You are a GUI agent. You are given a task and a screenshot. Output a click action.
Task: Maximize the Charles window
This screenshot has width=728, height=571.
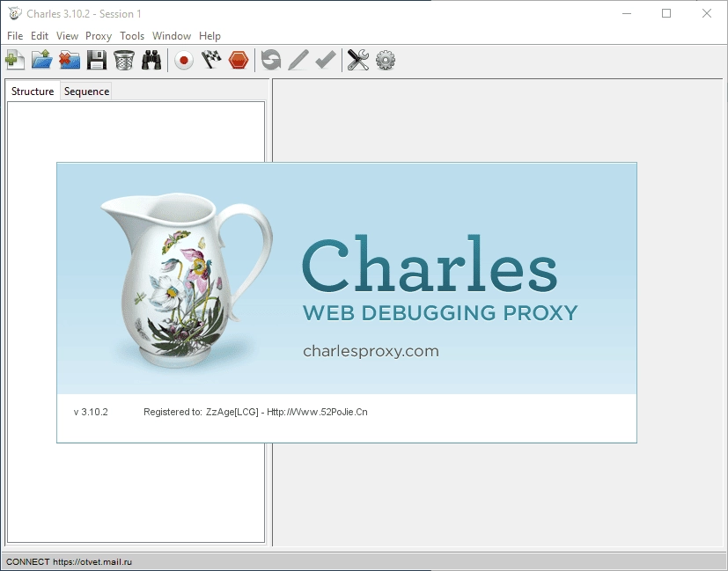click(666, 13)
